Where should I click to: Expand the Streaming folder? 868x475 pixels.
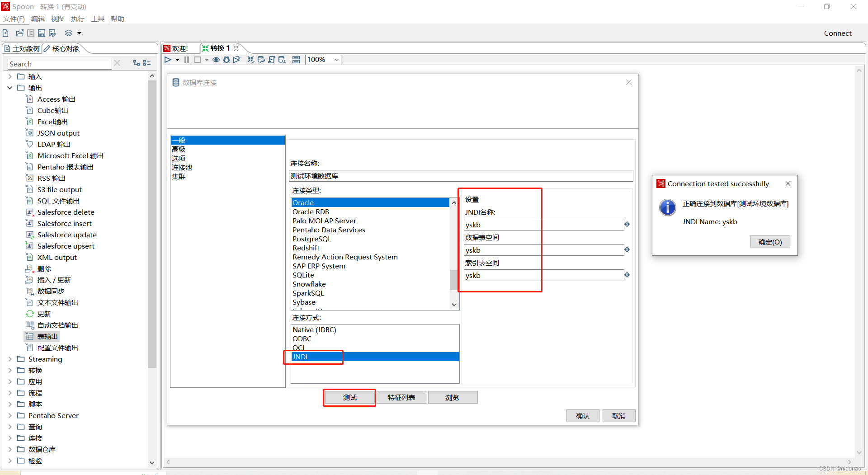[x=10, y=359]
